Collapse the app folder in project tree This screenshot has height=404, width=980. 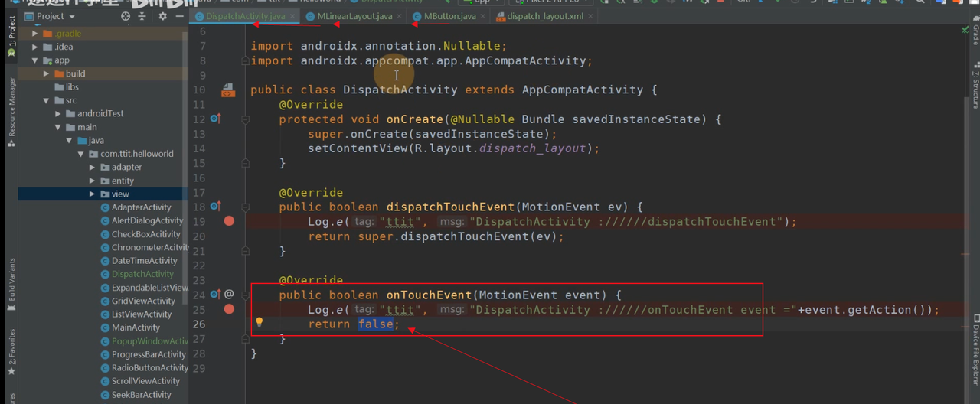click(x=35, y=60)
